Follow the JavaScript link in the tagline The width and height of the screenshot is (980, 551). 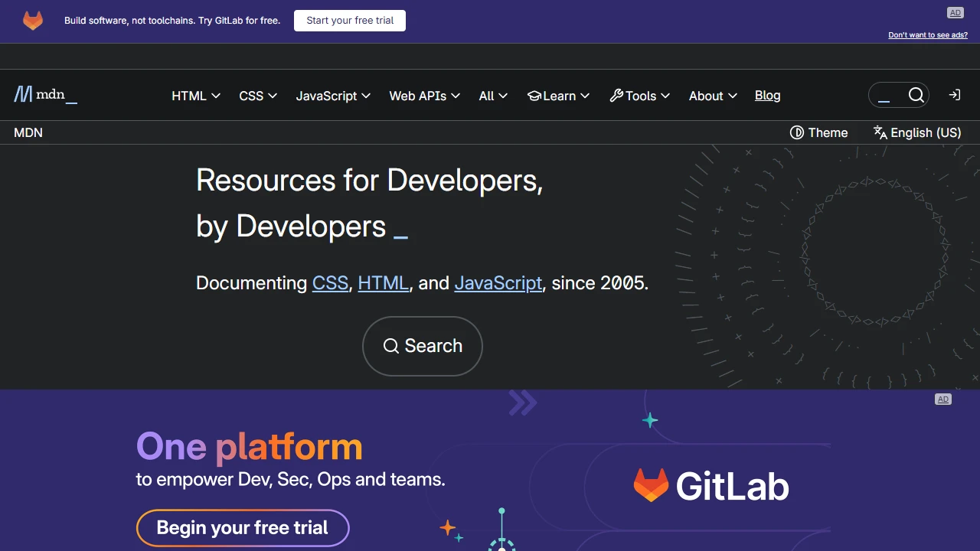(x=498, y=283)
